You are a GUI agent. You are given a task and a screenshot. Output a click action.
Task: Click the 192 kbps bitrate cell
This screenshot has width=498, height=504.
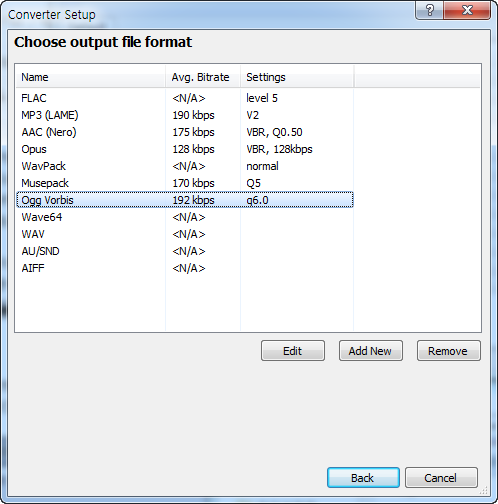pyautogui.click(x=193, y=200)
